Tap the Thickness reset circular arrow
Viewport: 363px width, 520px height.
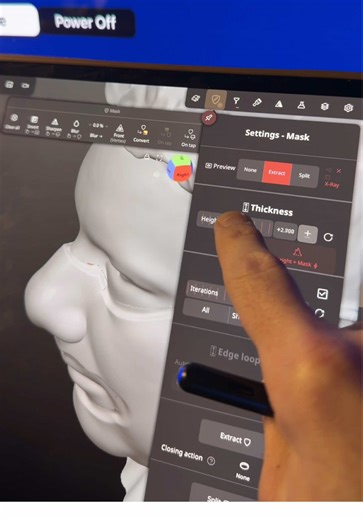(328, 237)
